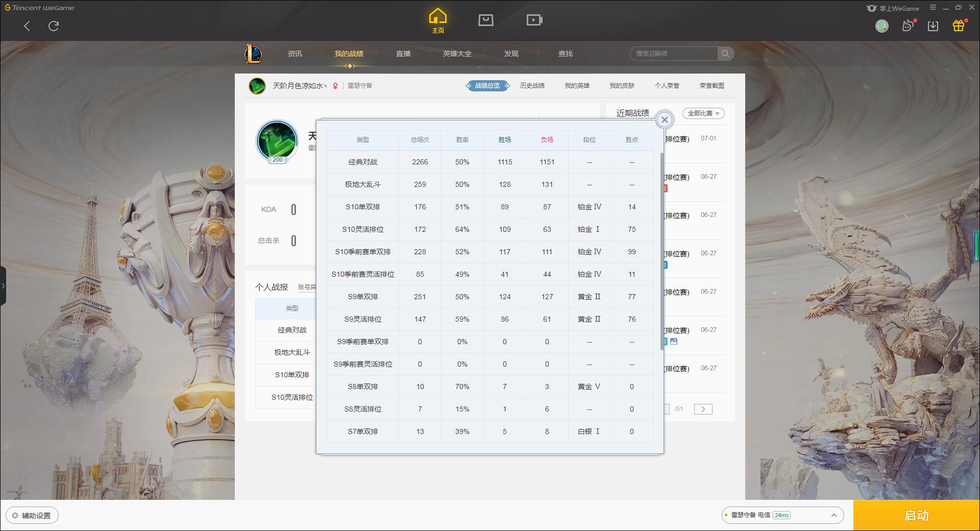Open the store bag icon
Viewport: 980px width, 531px height.
click(486, 20)
